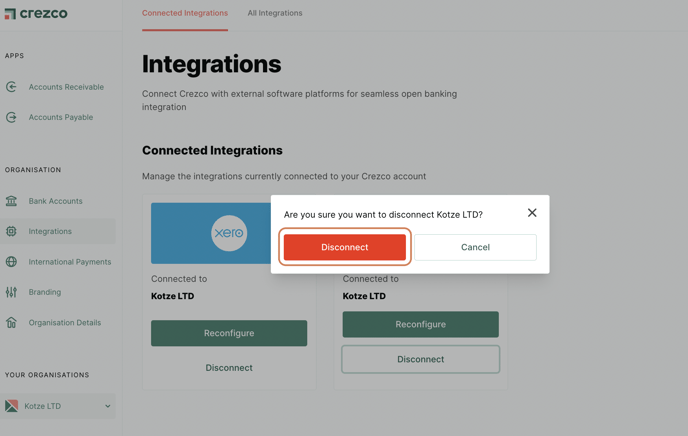Viewport: 688px width, 436px height.
Task: Click the outlined Disconnect button on second card
Action: (x=420, y=359)
